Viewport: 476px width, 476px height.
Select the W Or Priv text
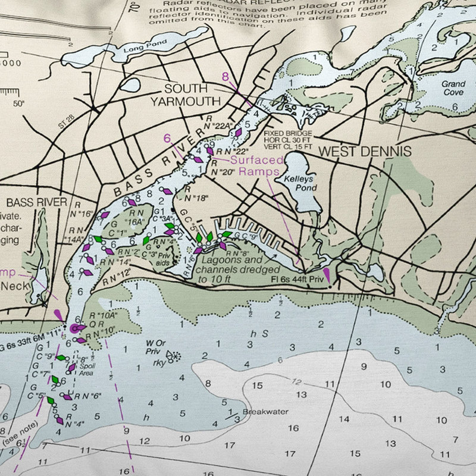(x=155, y=347)
